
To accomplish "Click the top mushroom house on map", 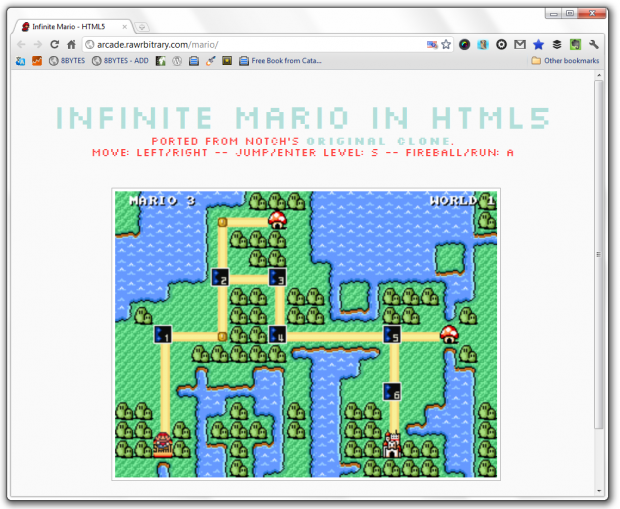I will click(x=278, y=220).
